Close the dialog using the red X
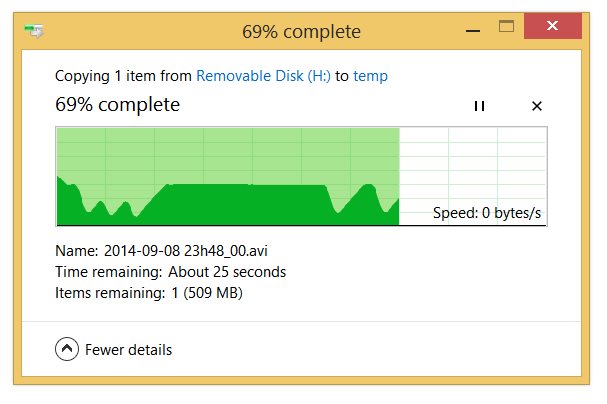 pos(552,26)
